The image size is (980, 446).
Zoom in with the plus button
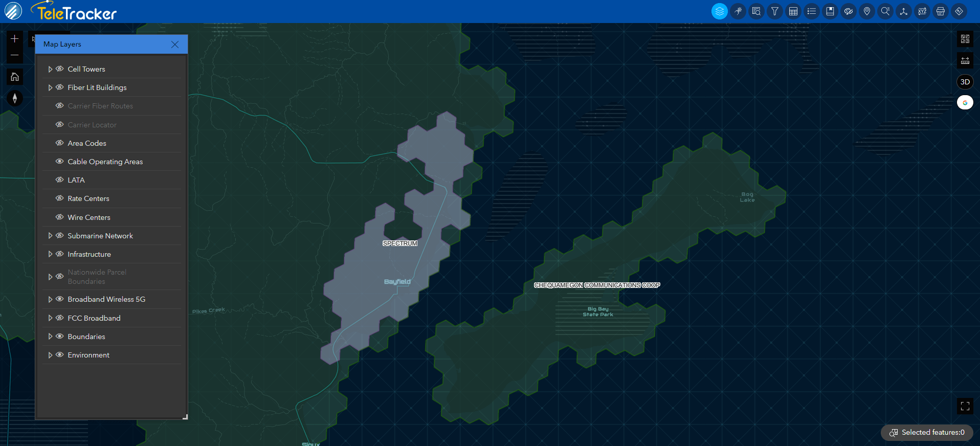[x=15, y=39]
